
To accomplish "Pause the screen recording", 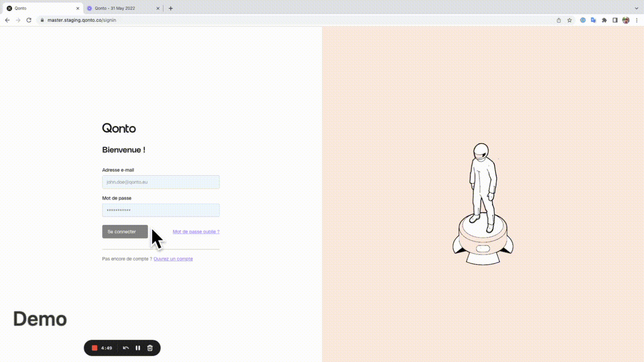I will (138, 348).
